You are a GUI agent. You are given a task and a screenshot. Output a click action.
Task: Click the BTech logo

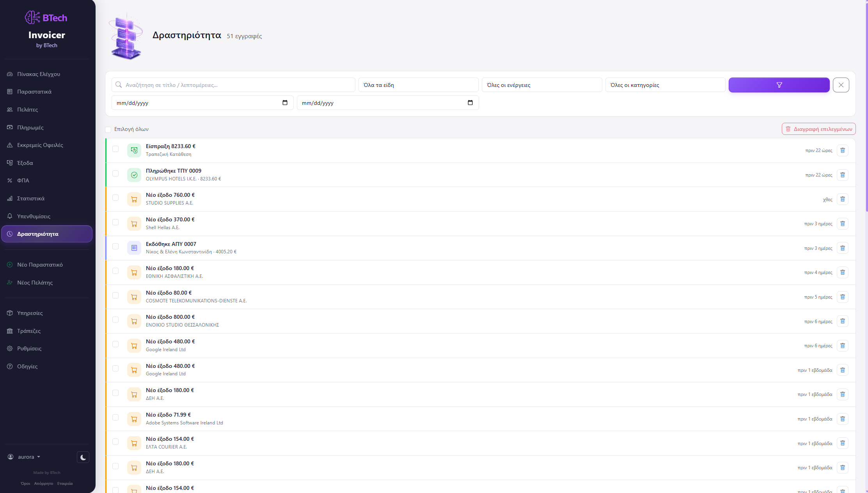[x=46, y=18]
